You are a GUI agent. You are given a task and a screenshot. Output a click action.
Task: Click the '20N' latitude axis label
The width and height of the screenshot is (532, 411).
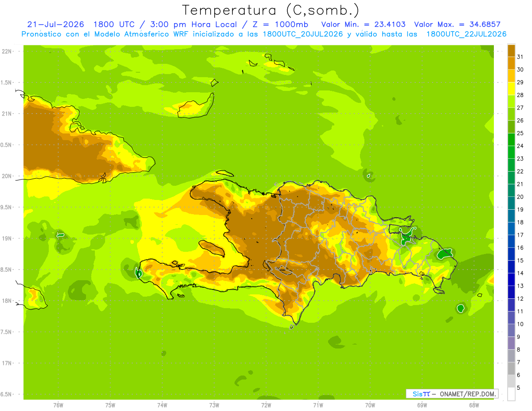point(6,176)
